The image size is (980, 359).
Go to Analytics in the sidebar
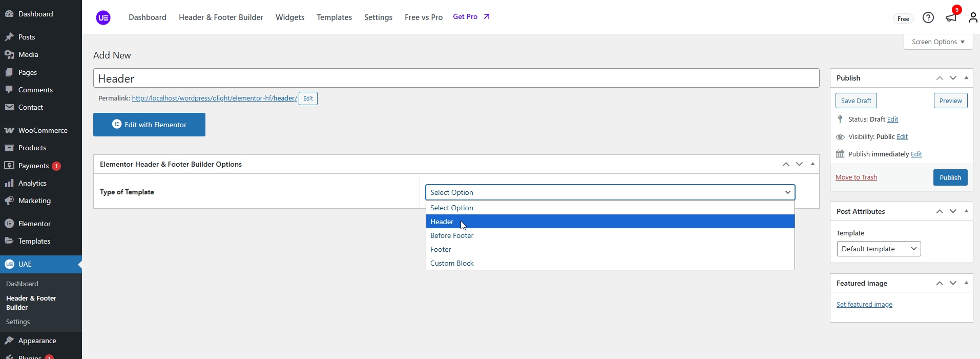tap(32, 183)
